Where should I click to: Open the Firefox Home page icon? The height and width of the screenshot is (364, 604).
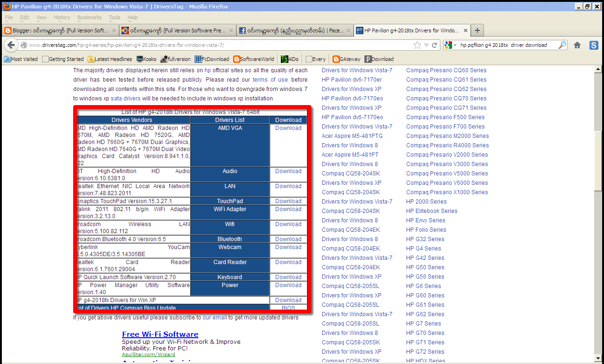(x=577, y=45)
